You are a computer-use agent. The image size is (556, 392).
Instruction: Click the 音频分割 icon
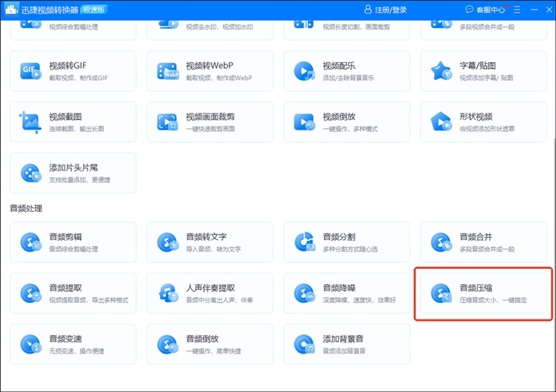305,242
